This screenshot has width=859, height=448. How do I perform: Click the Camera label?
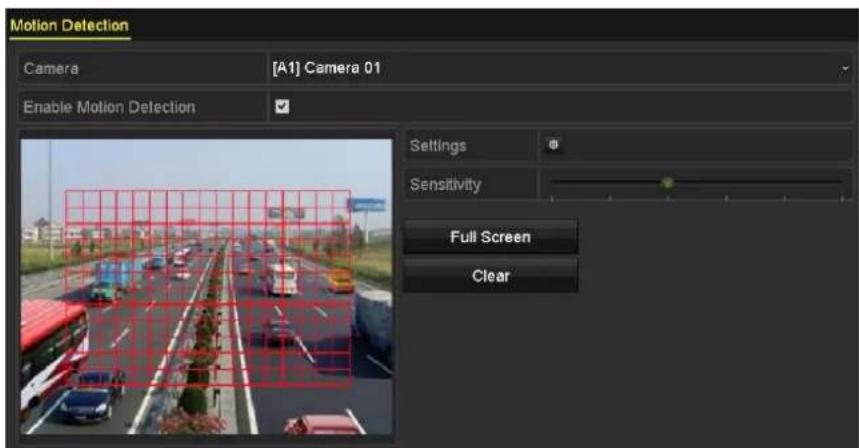pos(51,68)
